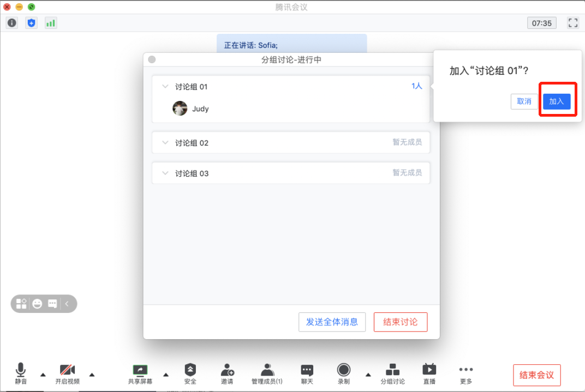Open the Security (安全) toolbar icon
The image size is (585, 392).
click(x=190, y=374)
